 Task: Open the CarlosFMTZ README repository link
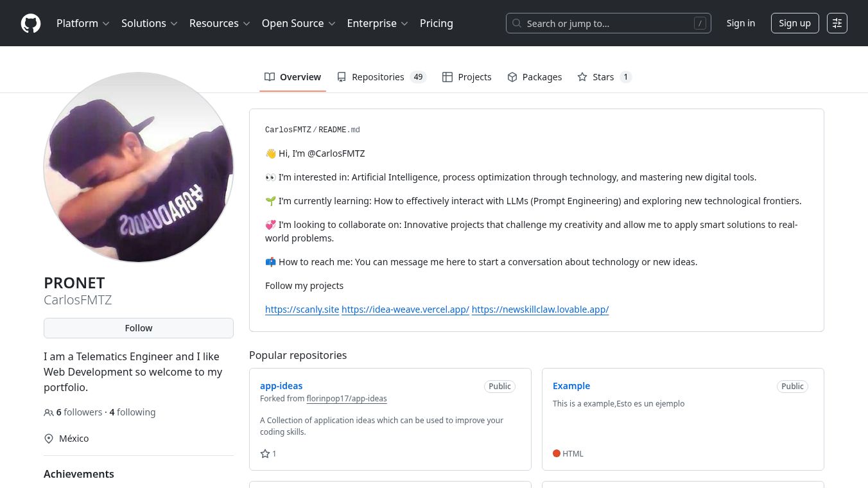[288, 130]
